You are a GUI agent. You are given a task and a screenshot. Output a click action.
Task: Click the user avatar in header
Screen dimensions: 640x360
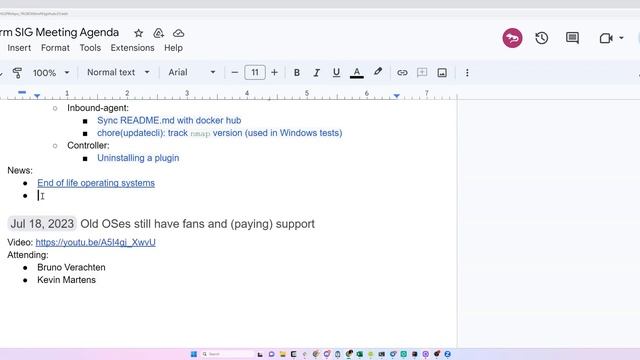click(512, 38)
